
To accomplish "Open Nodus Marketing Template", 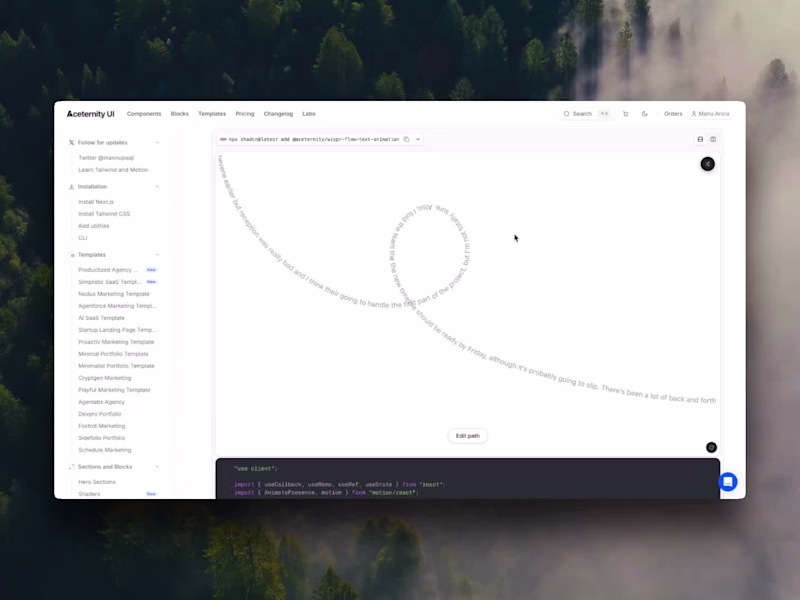I will (x=114, y=294).
